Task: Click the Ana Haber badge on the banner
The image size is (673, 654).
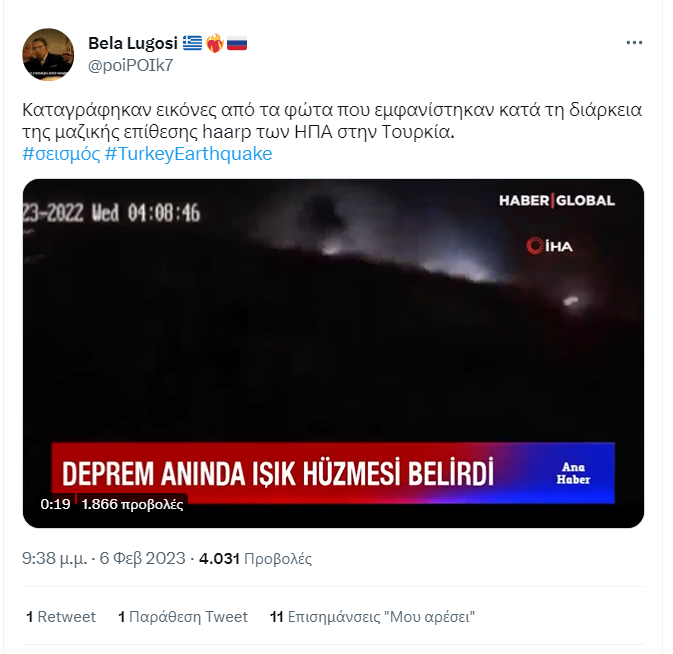Action: (x=573, y=473)
